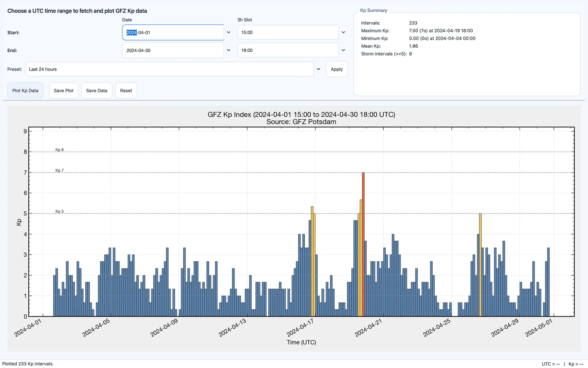588x368 pixels.
Task: Click the x-axis tick label 2024-04-25
Action: (x=437, y=328)
